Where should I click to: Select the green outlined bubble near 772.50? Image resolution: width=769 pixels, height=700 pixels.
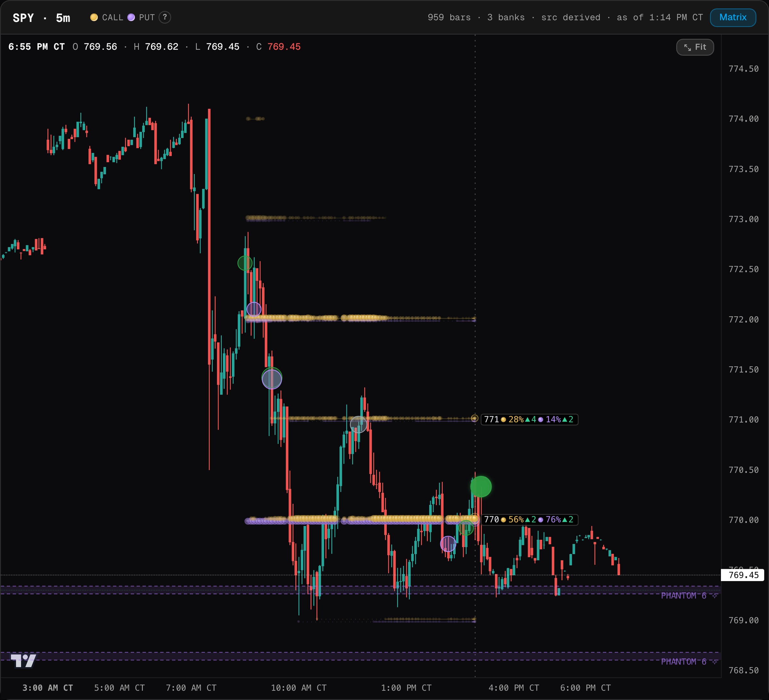pos(245,263)
